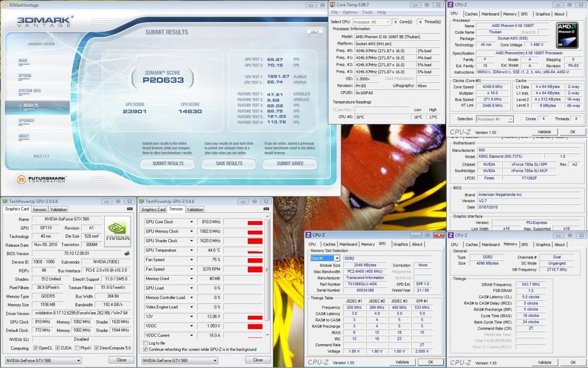Click the SUBMIT RESULTS button
Screen dimensions: 588x368
point(168,163)
